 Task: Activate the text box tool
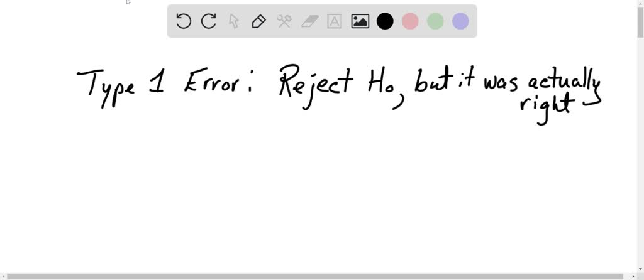(335, 21)
